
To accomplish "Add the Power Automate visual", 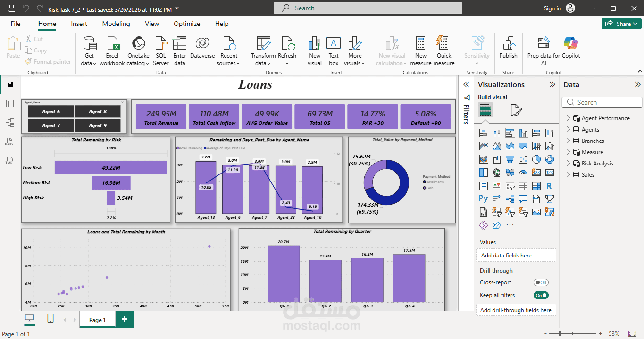I will point(496,225).
